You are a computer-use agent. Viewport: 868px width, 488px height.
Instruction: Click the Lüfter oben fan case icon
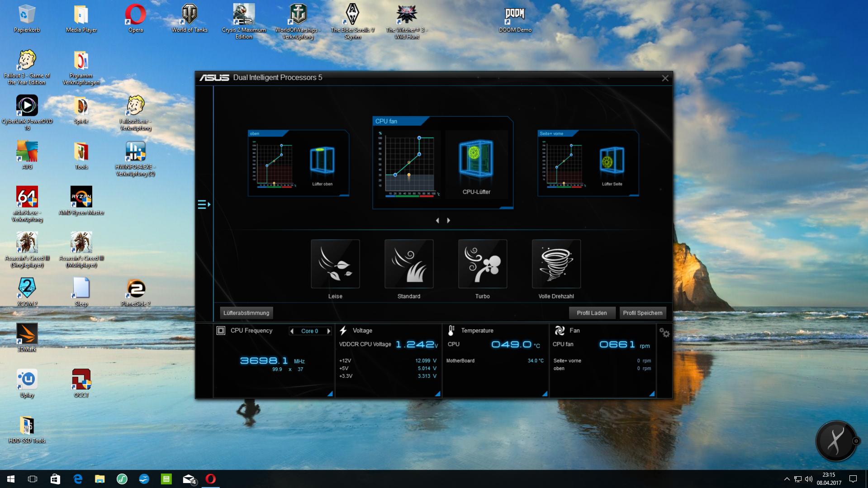coord(322,160)
